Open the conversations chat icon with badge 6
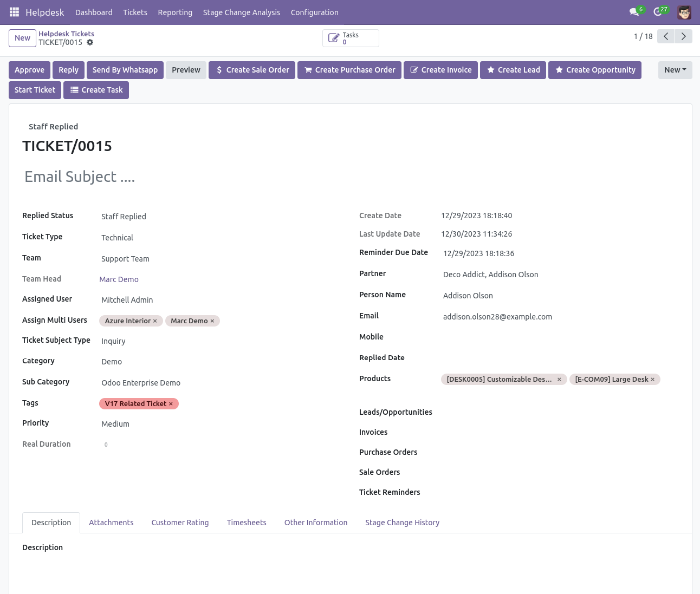 point(636,12)
